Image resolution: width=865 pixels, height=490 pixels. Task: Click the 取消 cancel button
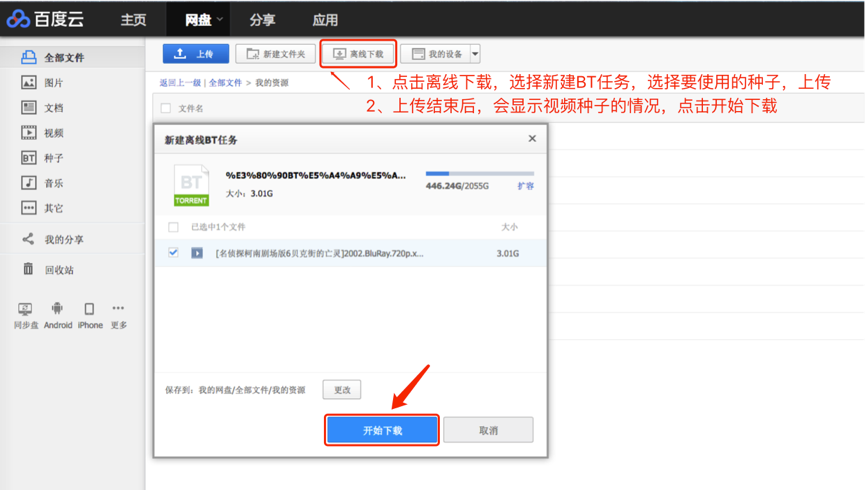pos(488,430)
